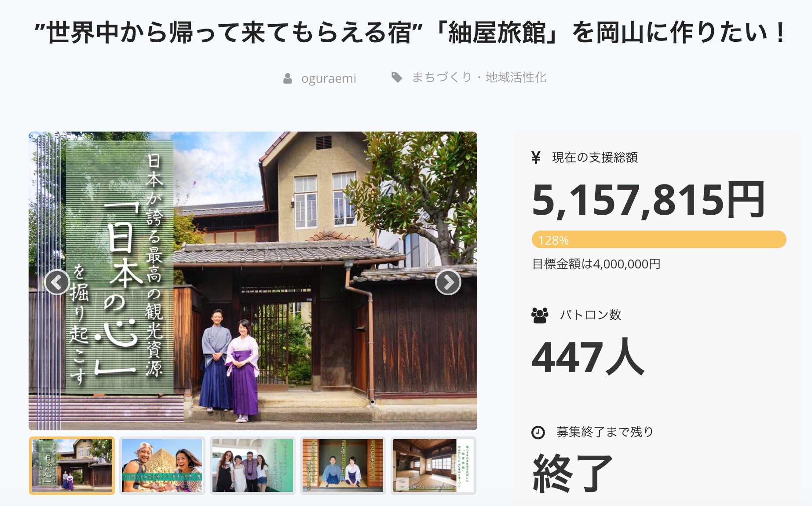Select the fifth thumbnail of tatami room
Image resolution: width=812 pixels, height=506 pixels.
(x=434, y=466)
